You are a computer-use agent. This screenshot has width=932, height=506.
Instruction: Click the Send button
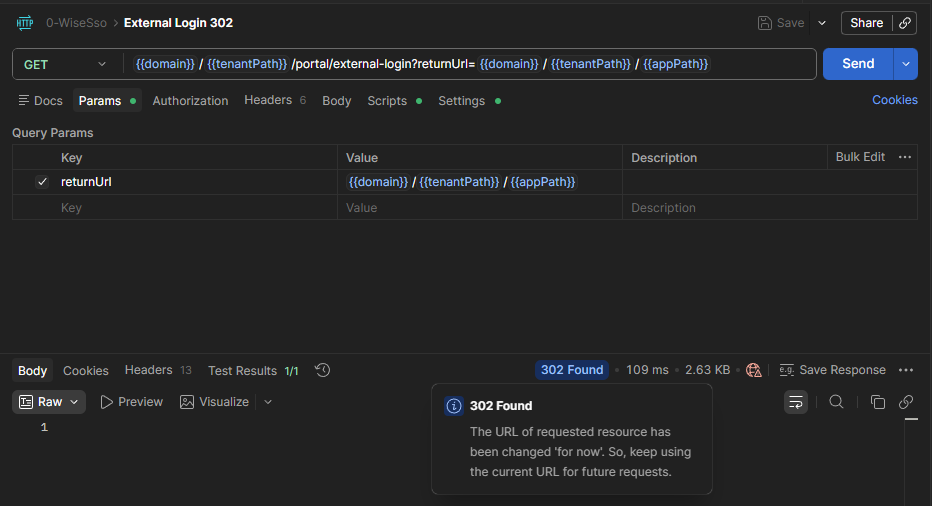point(858,64)
